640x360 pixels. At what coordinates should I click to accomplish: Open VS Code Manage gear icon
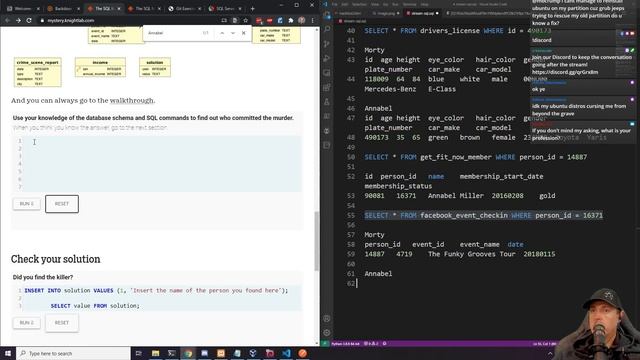coord(327,333)
